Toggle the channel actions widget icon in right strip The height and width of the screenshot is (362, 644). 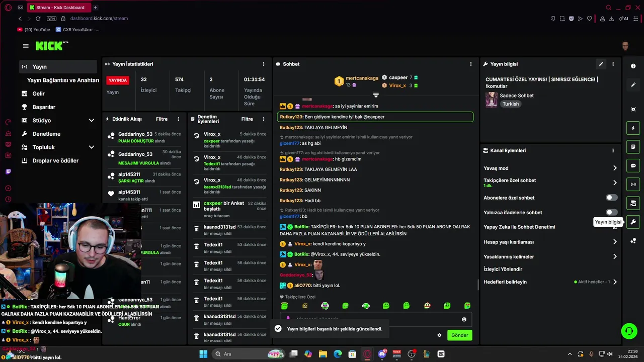point(633,203)
